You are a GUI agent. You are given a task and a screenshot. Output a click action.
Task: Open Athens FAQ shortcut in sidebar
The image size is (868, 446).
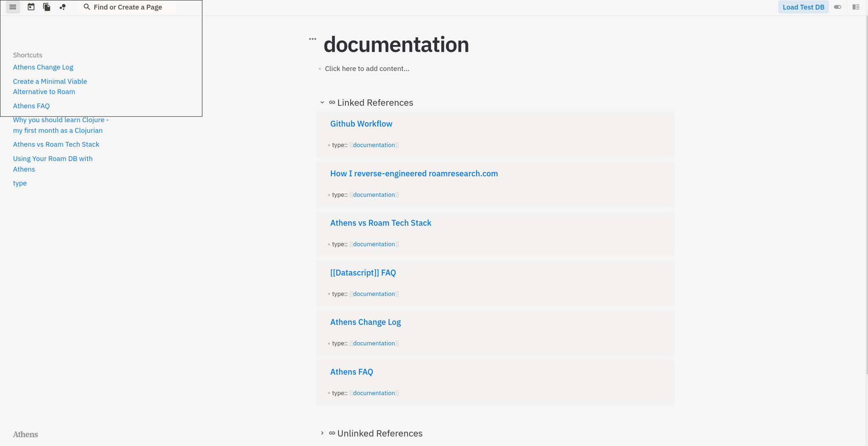pos(31,106)
